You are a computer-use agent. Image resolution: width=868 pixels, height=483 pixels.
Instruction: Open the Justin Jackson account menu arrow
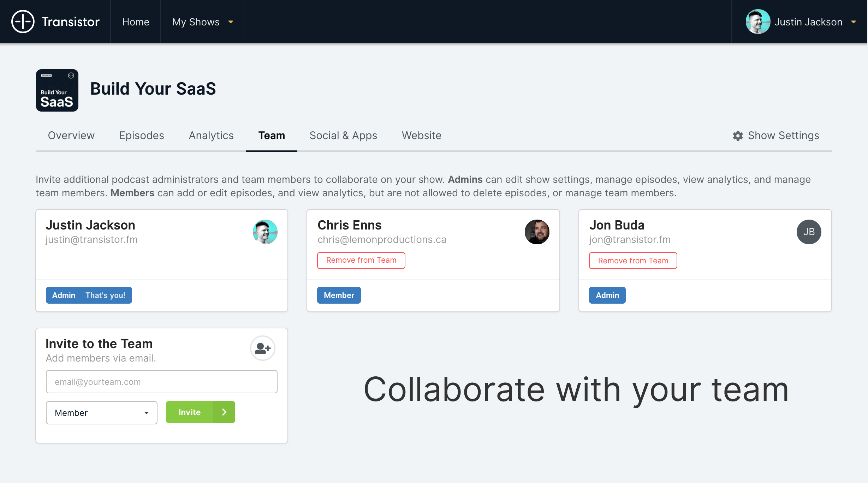854,22
